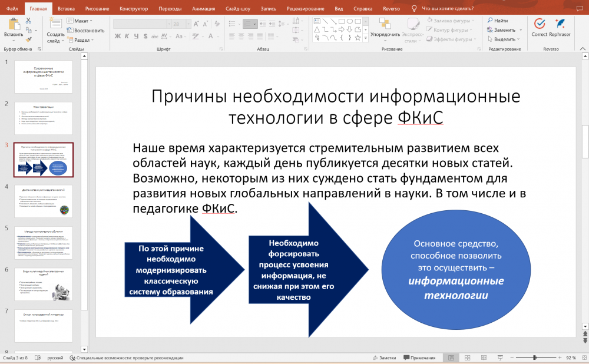Click the zoom slider in status bar
589x364 pixels.
(535, 358)
